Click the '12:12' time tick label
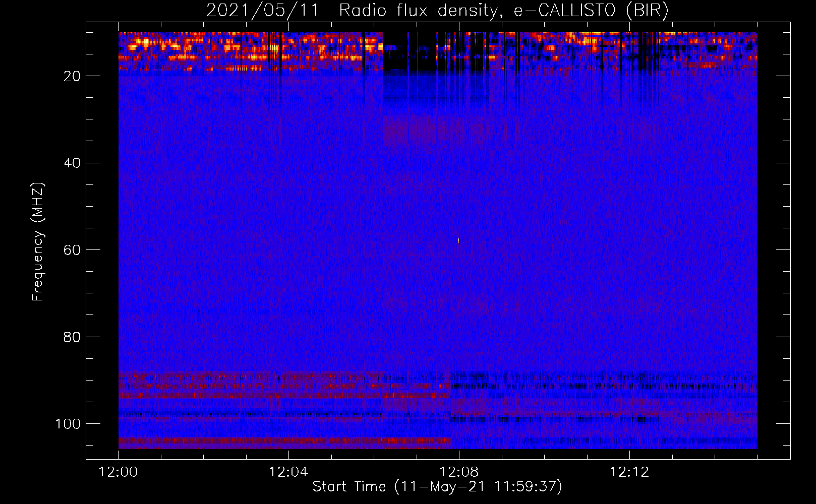816x504 pixels. pos(629,472)
